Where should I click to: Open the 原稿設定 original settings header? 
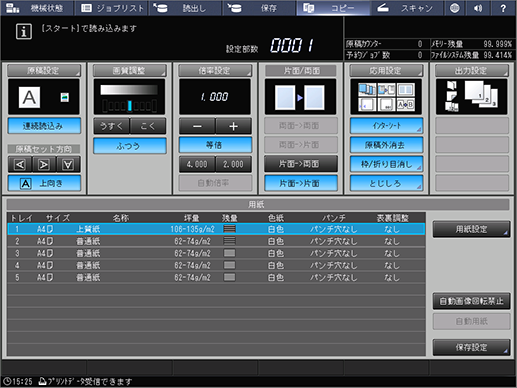[x=44, y=70]
